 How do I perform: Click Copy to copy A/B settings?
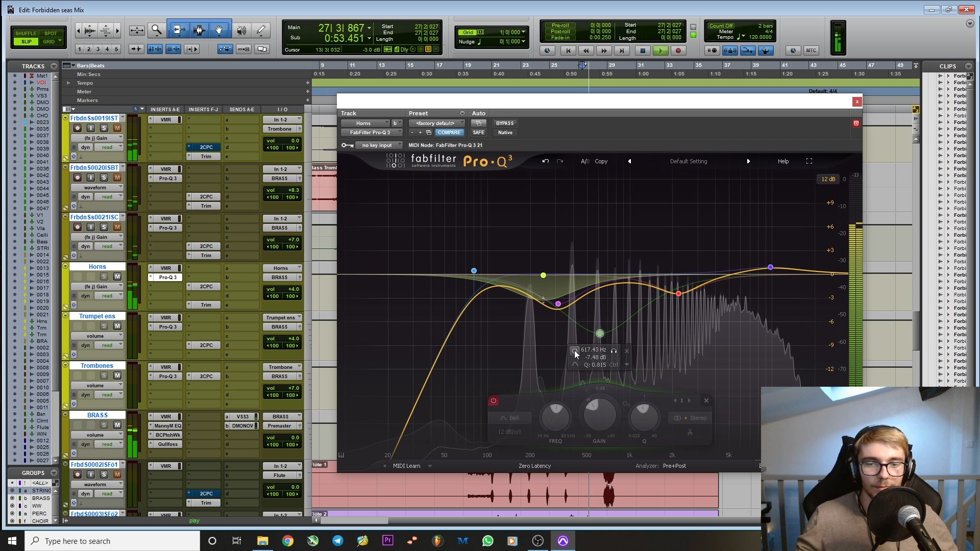[x=601, y=161]
